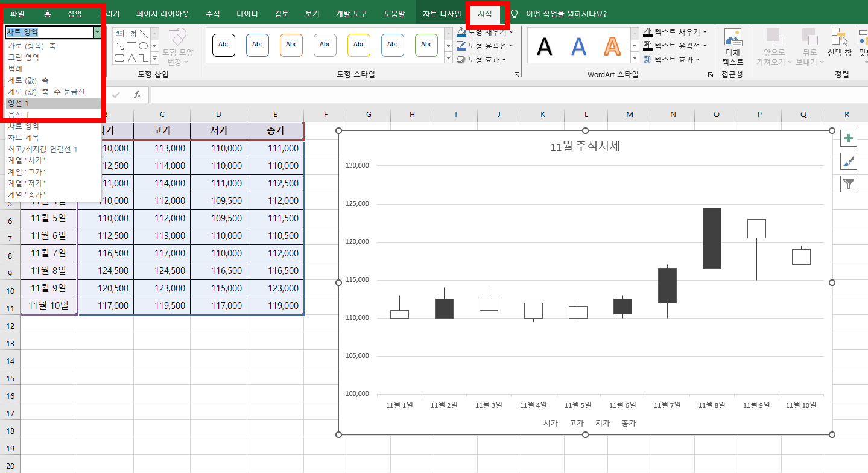The height and width of the screenshot is (473, 868).
Task: Apply the black outlined Abc shape style
Action: point(224,45)
